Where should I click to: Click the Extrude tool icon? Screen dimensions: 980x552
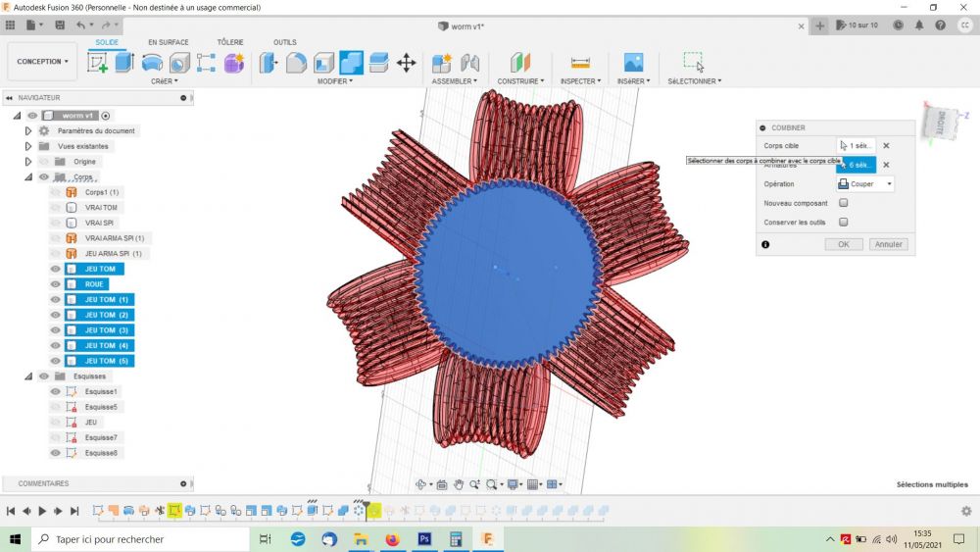point(124,63)
